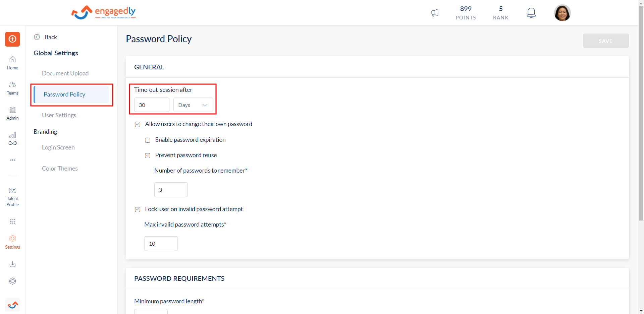644x314 pixels.
Task: Click the Branding section heading
Action: coord(45,132)
